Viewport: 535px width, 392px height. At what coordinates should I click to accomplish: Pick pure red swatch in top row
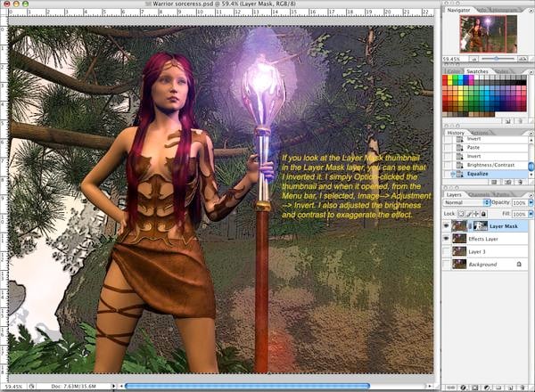445,78
